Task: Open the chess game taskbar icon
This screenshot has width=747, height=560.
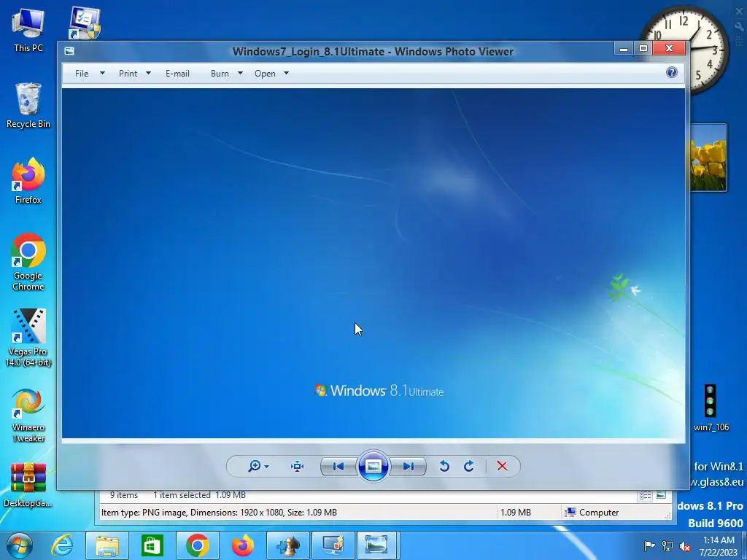Action: coord(287,545)
